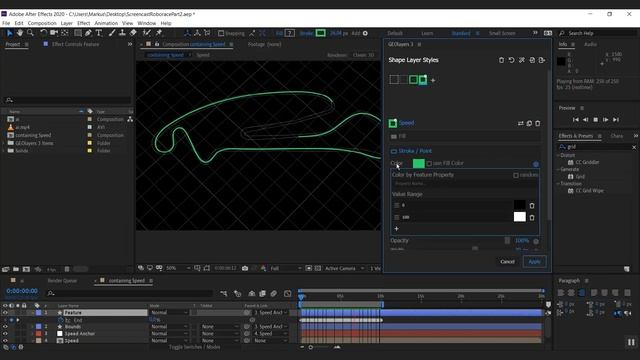Open blend mode dropdown for Feature layer

tap(169, 313)
